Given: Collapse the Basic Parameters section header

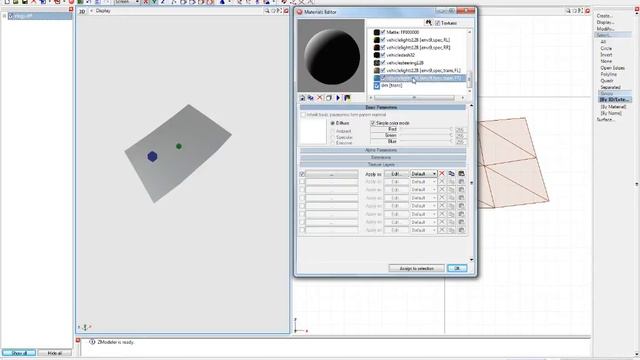Looking at the screenshot, I should 382,107.
